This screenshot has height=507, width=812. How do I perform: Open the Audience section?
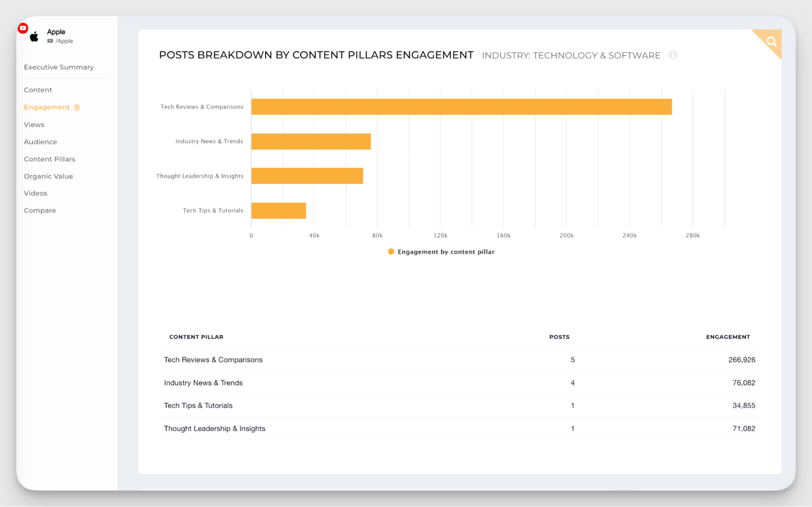click(x=40, y=141)
